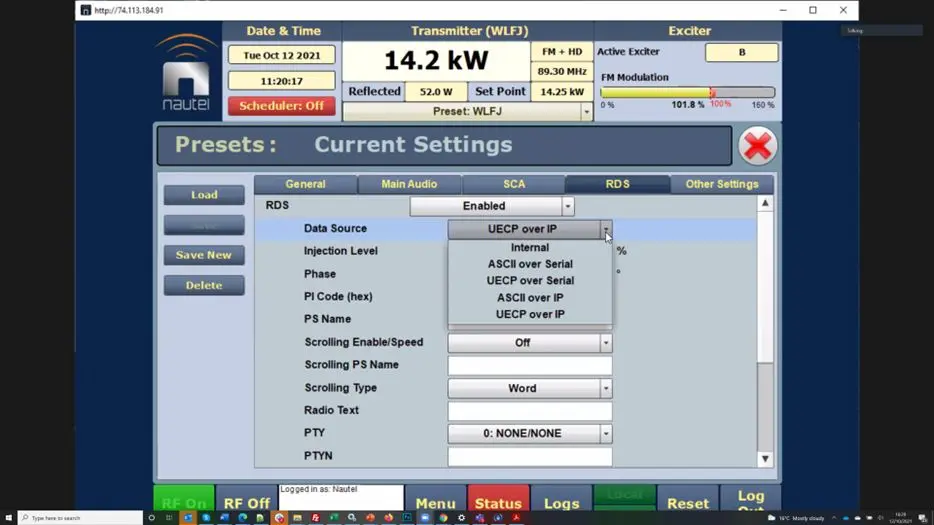Toggle the Scheduler: Off button
Viewport: 934px width, 525px height.
(281, 106)
